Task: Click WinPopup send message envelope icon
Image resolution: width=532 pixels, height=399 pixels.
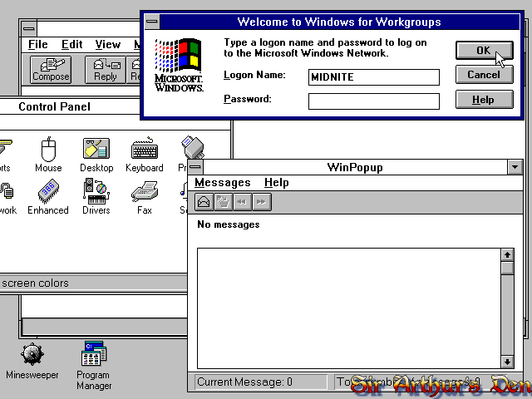Action: point(204,202)
